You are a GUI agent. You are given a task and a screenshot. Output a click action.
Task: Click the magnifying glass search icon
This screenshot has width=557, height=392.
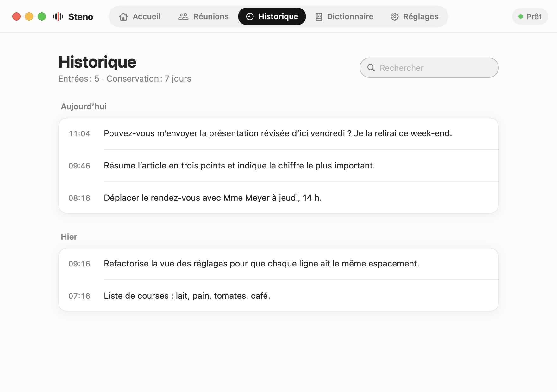pyautogui.click(x=371, y=68)
